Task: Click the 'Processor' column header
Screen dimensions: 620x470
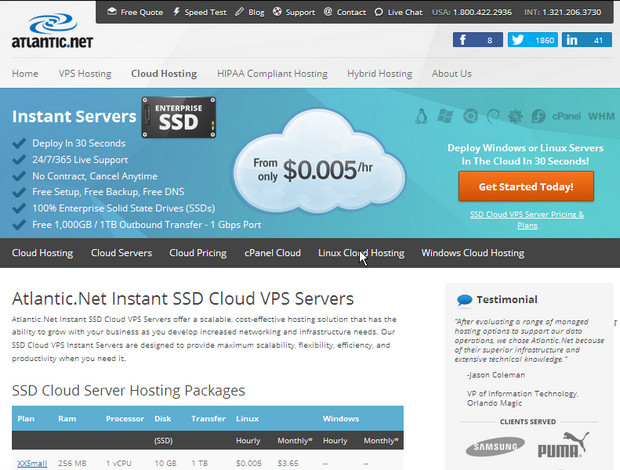Action: [125, 419]
